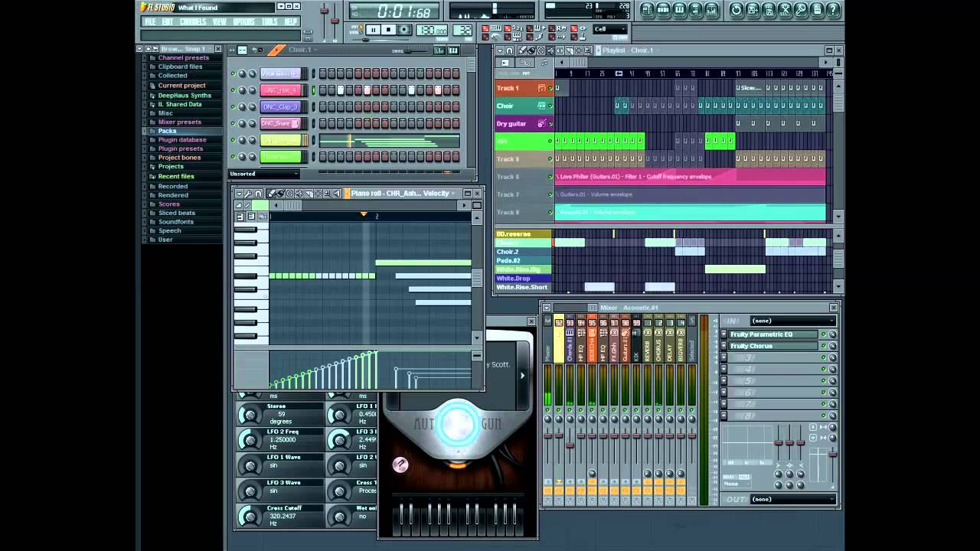Click the magnet snap icon in Piano roll toolbar
980x551 pixels.
coord(258,194)
